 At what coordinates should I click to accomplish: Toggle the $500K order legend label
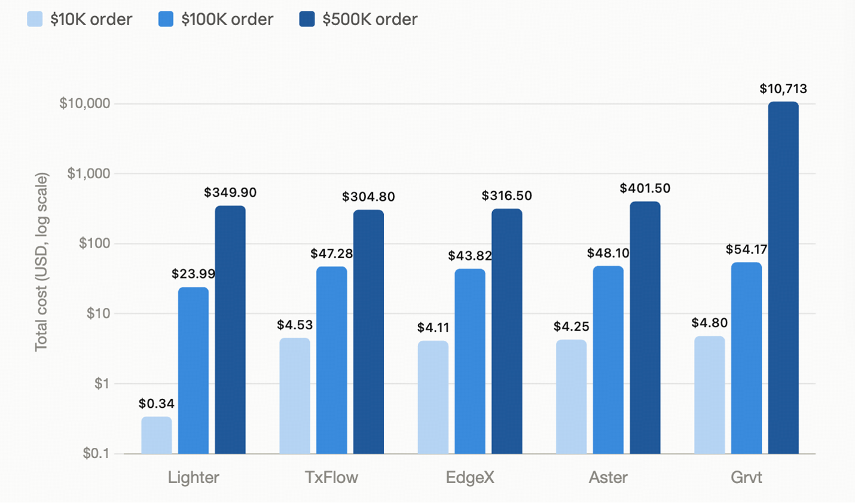point(370,19)
